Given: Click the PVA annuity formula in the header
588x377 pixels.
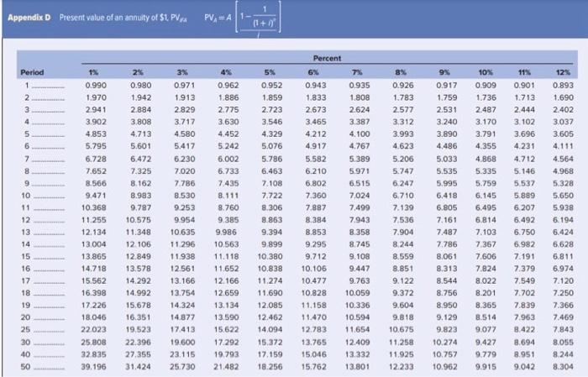Looking at the screenshot, I should pos(242,17).
